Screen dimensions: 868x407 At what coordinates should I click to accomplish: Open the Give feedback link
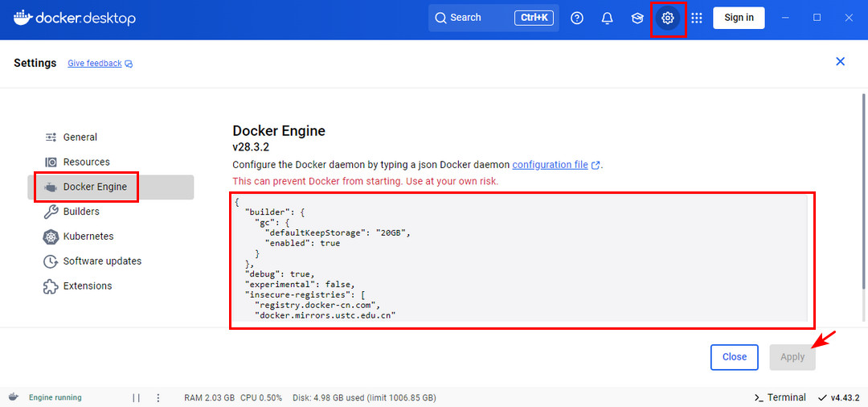coord(95,63)
